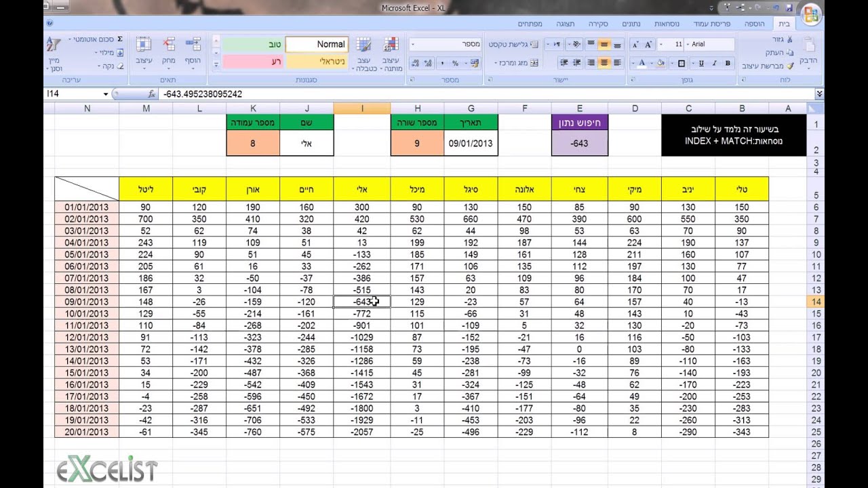
Task: Click the Fill Color paint bucket
Action: point(662,64)
